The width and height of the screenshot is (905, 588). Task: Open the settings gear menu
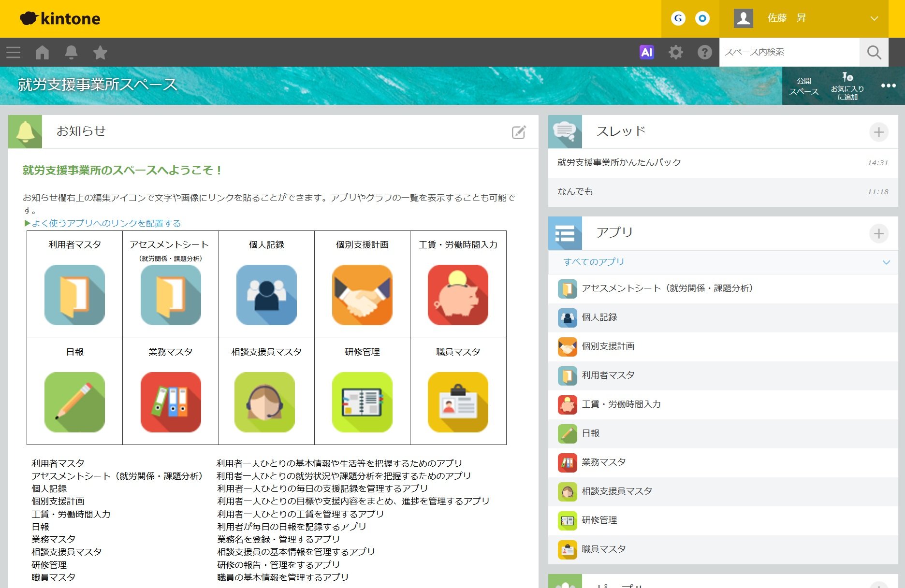coord(675,52)
